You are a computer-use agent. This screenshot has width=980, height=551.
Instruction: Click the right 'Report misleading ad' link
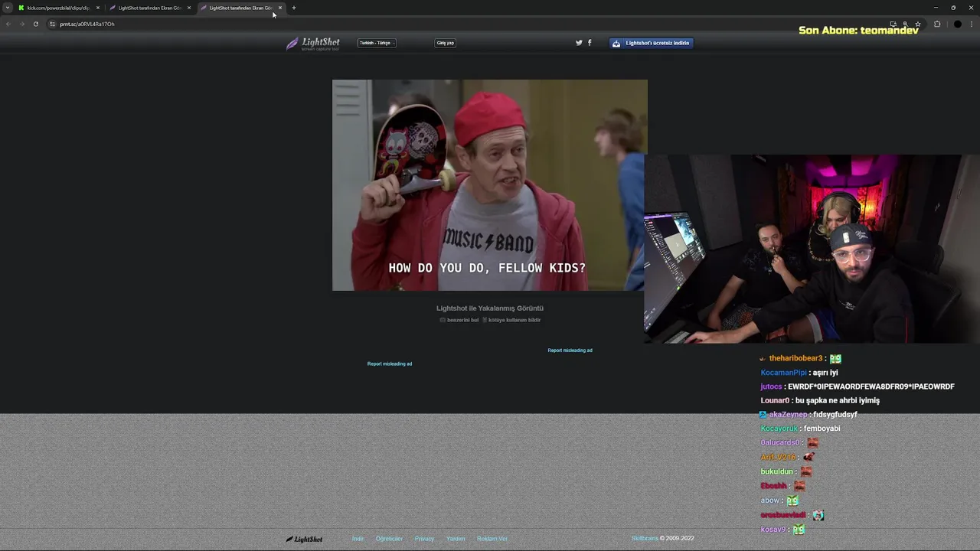[x=570, y=350]
